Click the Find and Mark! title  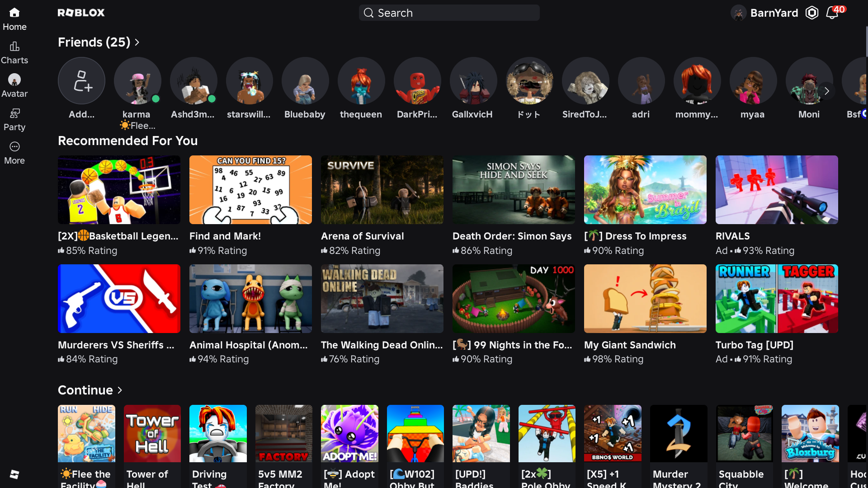(225, 236)
